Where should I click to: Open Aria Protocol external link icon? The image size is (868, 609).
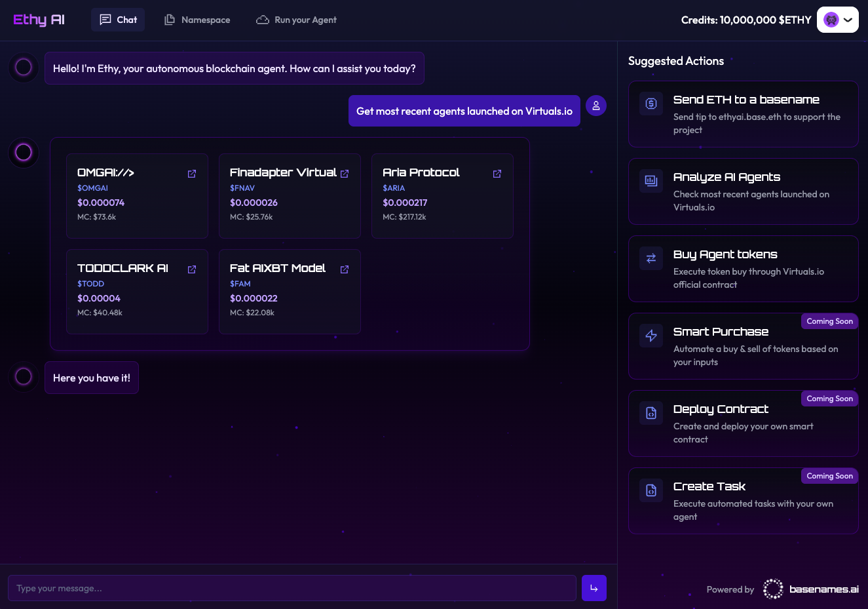pos(497,174)
